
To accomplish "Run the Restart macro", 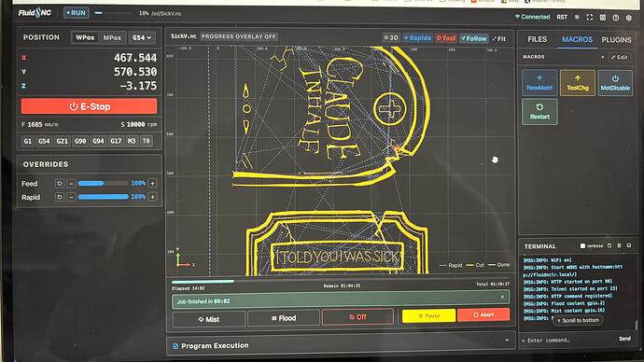I will [539, 112].
